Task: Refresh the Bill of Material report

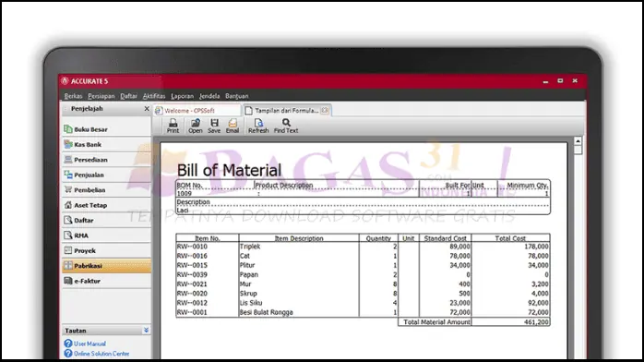Action: [x=258, y=126]
